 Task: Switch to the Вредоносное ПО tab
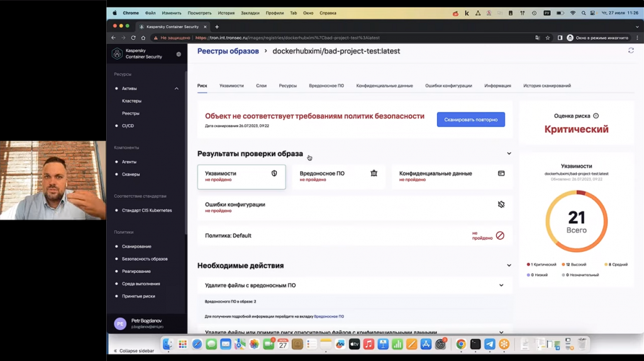tap(326, 86)
